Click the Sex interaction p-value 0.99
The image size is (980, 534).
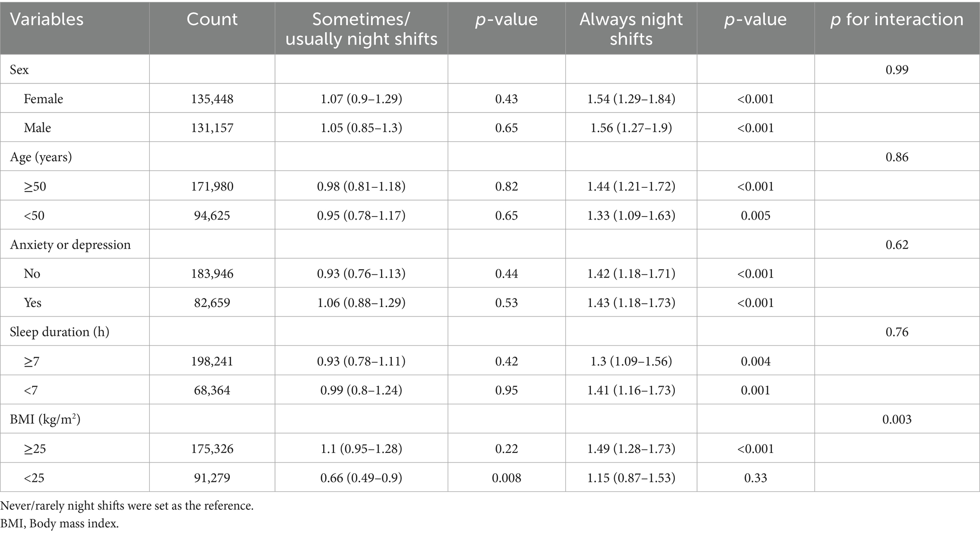(897, 70)
